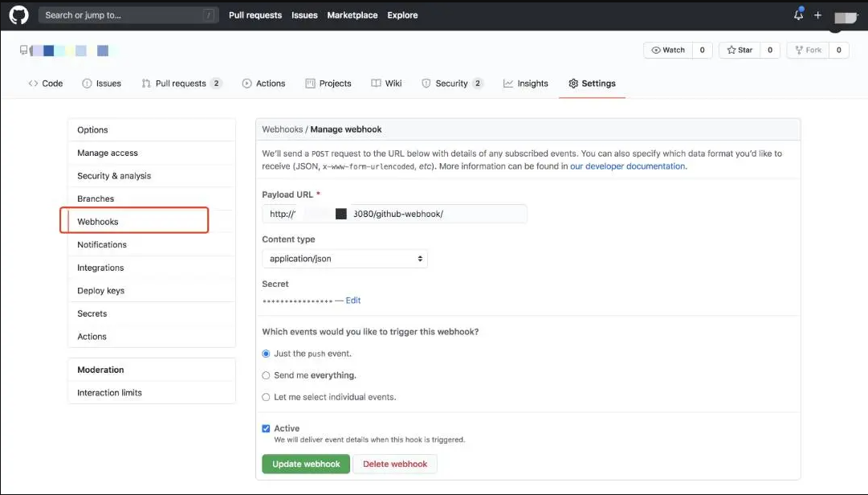The image size is (868, 495).
Task: Click the Update webhook button
Action: pyautogui.click(x=306, y=464)
